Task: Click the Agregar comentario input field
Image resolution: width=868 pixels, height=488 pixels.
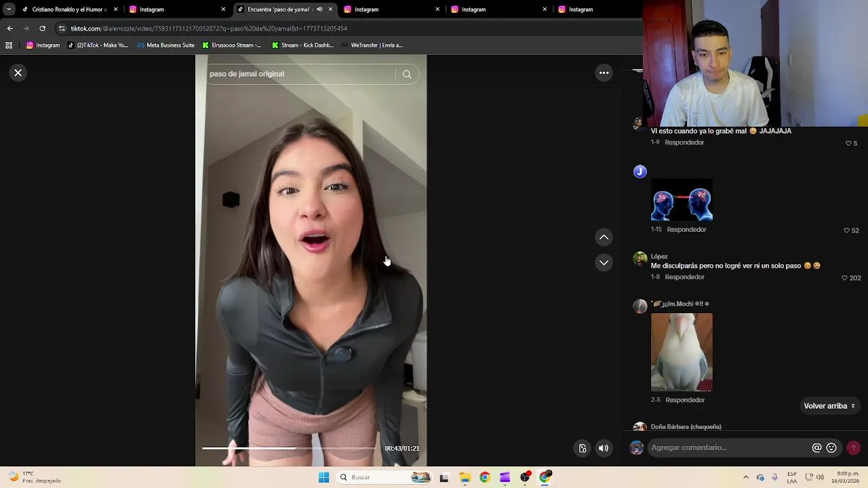Action: click(x=728, y=447)
